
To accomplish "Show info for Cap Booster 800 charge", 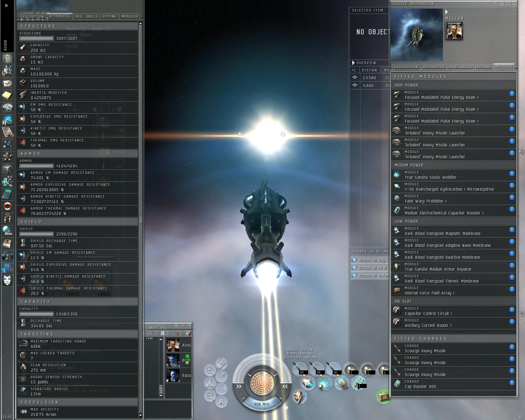I will [512, 383].
